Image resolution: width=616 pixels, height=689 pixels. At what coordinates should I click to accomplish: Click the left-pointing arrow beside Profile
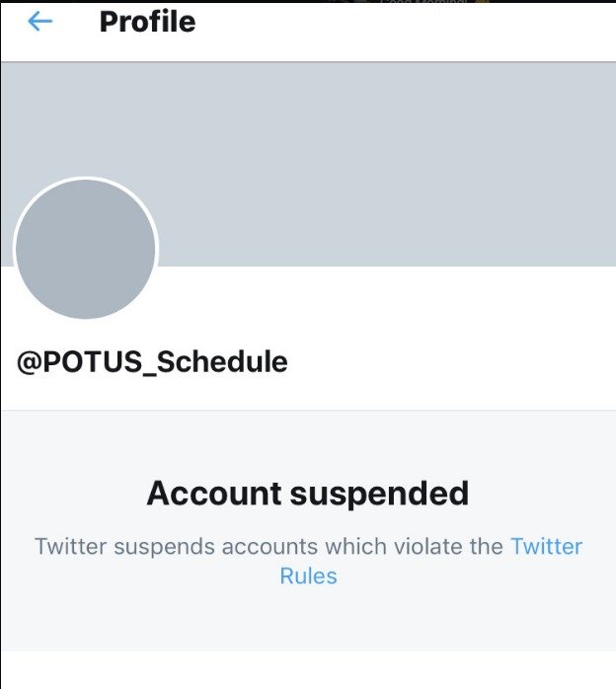(x=40, y=21)
